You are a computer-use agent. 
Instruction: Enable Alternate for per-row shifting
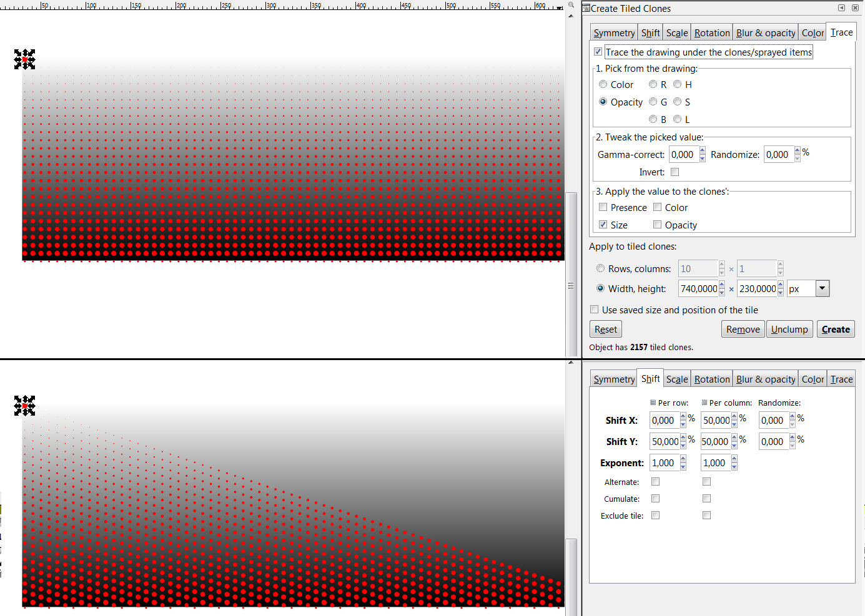[x=655, y=481]
